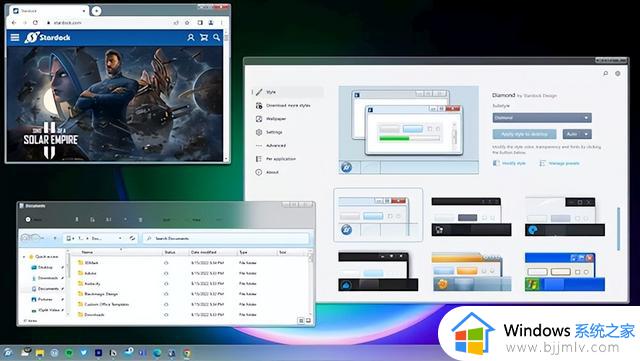640x361 pixels.
Task: Open a new browser tab
Action: [x=96, y=11]
